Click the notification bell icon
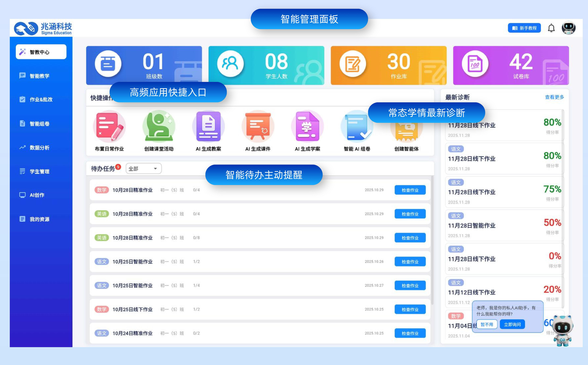Screen dimensions: 588x365 click(x=551, y=28)
